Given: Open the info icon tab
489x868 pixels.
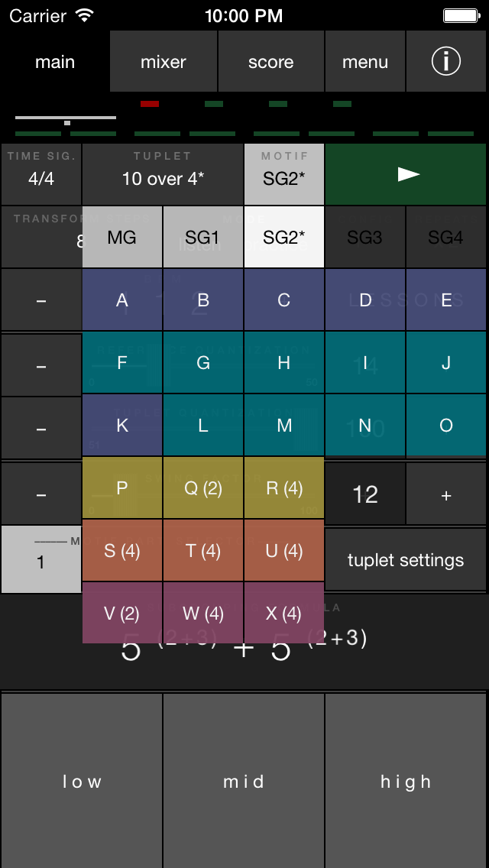Looking at the screenshot, I should pyautogui.click(x=446, y=61).
